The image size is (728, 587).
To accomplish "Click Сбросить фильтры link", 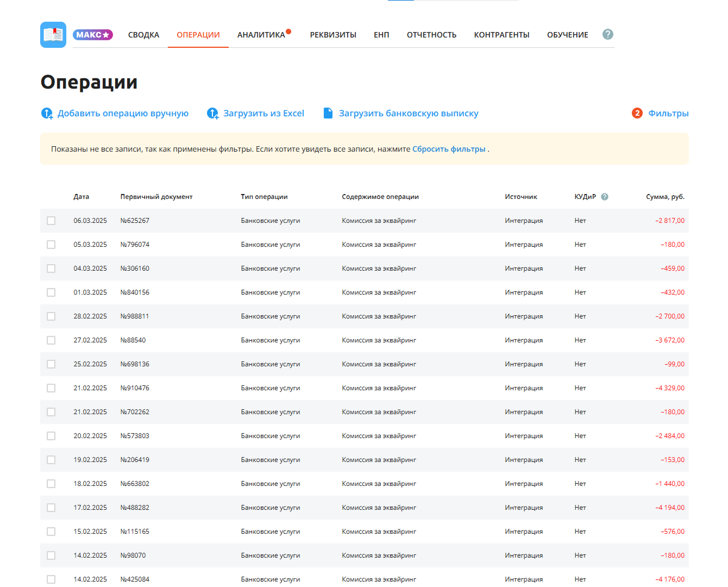I will click(449, 149).
